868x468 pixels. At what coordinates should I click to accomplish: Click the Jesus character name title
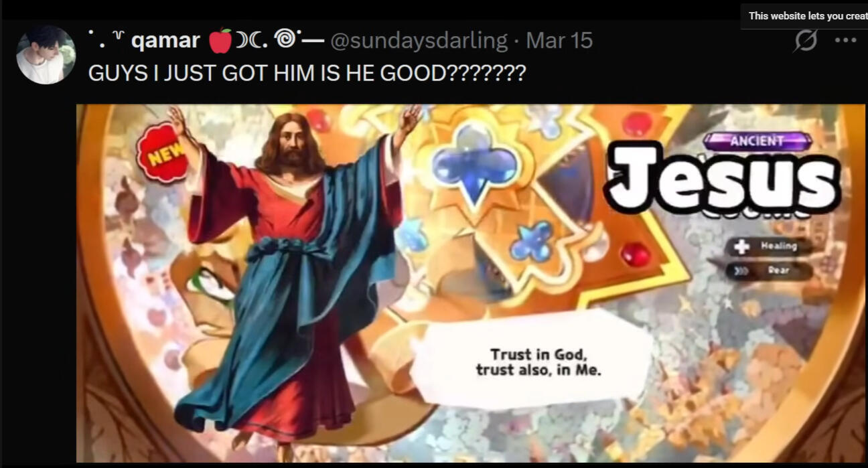click(x=722, y=179)
